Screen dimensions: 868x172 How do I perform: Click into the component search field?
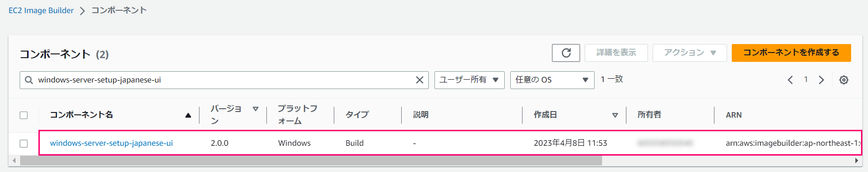pyautogui.click(x=225, y=80)
